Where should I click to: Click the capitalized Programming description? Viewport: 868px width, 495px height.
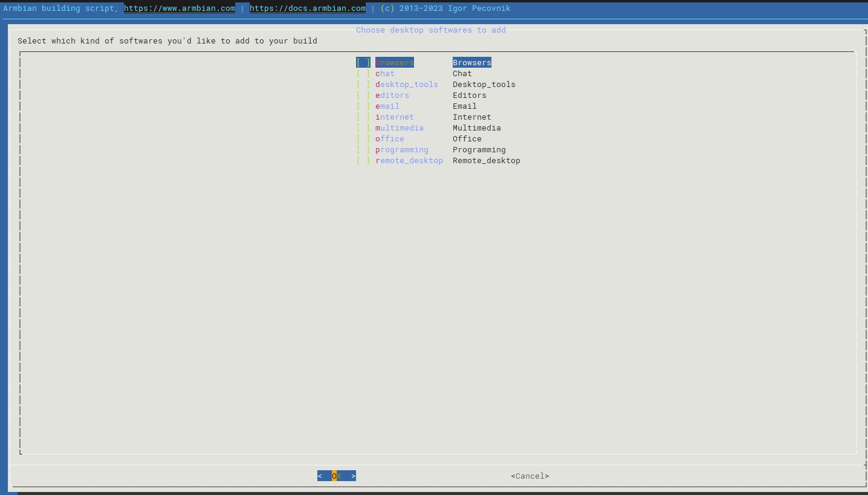tap(479, 150)
